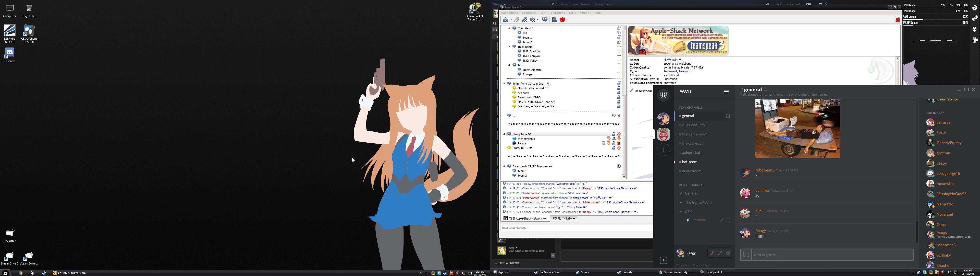Open the Self menu in TeamSpeak

[x=543, y=13]
